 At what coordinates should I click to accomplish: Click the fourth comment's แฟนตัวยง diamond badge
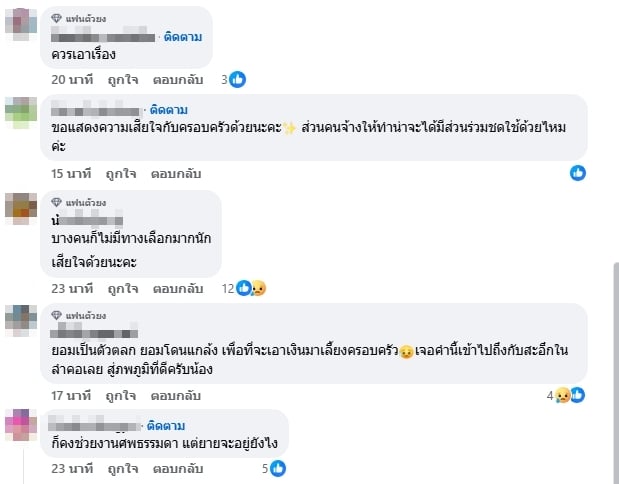(56, 315)
